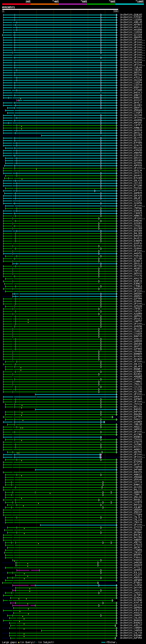Viewport: 146px width, 644px height.
Task: Click the UniRef100_Q0GN69 label
Action: (x=131, y=422)
